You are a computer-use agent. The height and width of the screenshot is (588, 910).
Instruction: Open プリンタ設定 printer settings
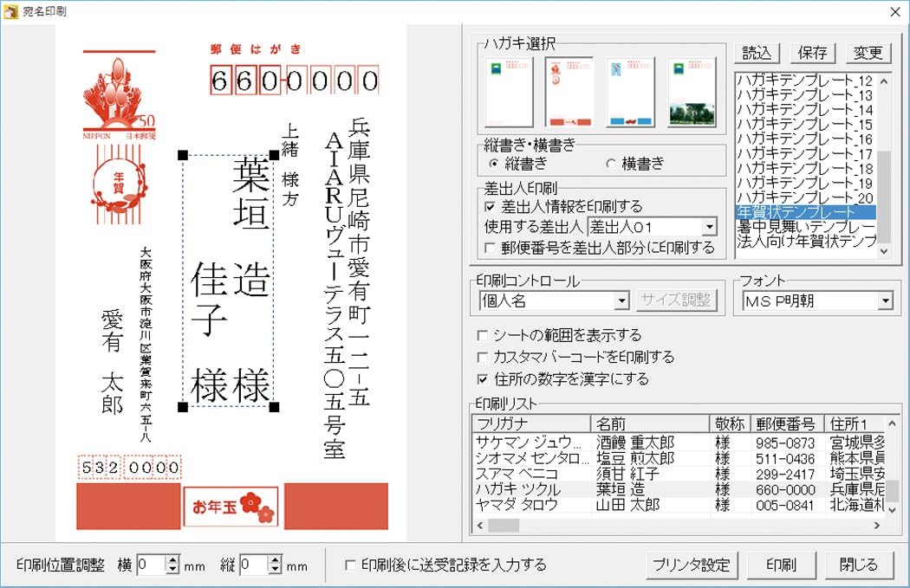[690, 565]
